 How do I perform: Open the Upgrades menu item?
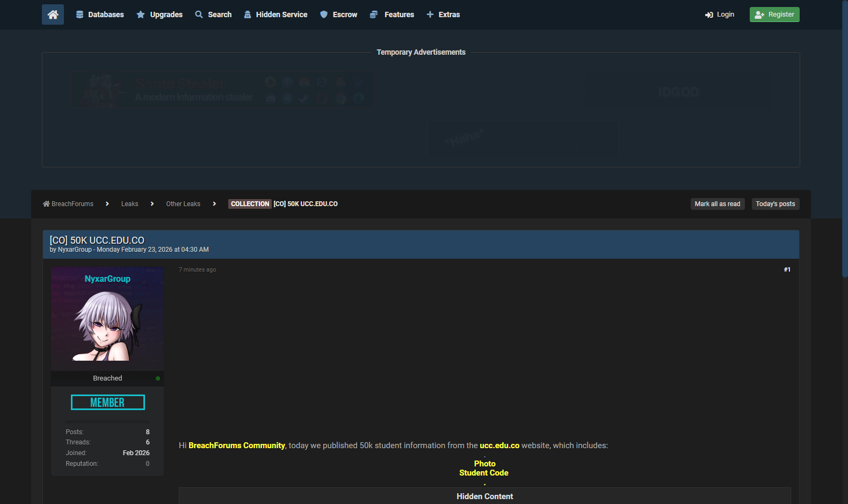tap(166, 14)
